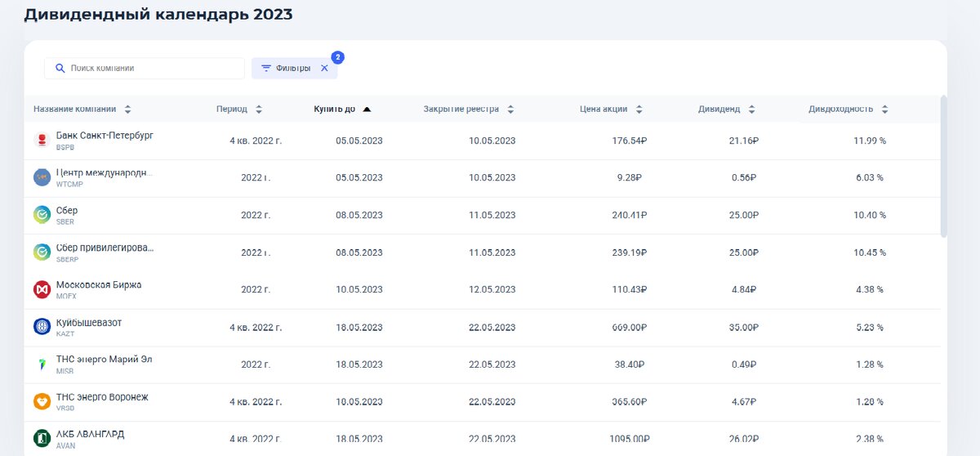This screenshot has height=456, width=980.
Task: Open Московская Биржа company link
Action: (99, 285)
